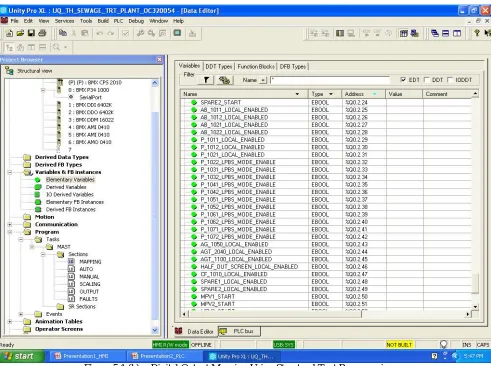Collapse the Program tree node
The image size is (491, 366).
(x=10, y=232)
